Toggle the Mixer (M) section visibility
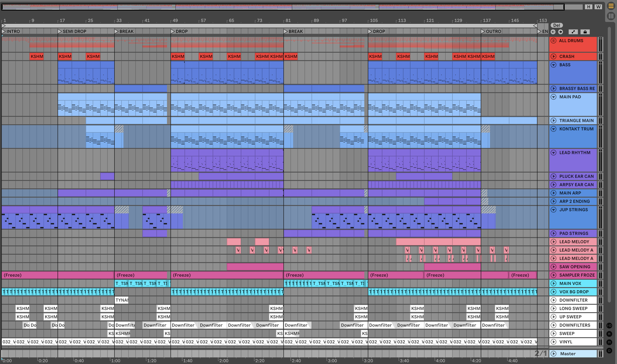This screenshot has height=364, width=617. pos(609,342)
